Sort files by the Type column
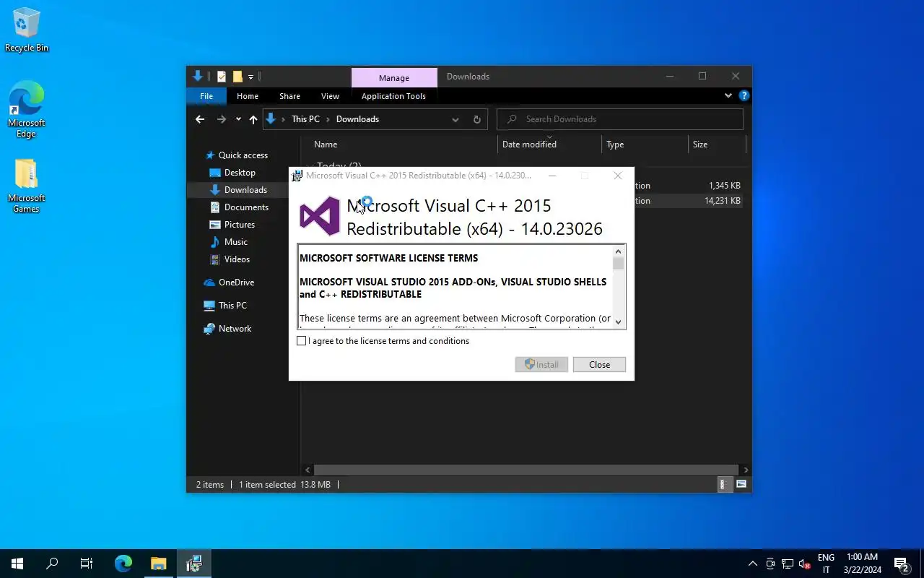Image resolution: width=924 pixels, height=578 pixels. 645,144
